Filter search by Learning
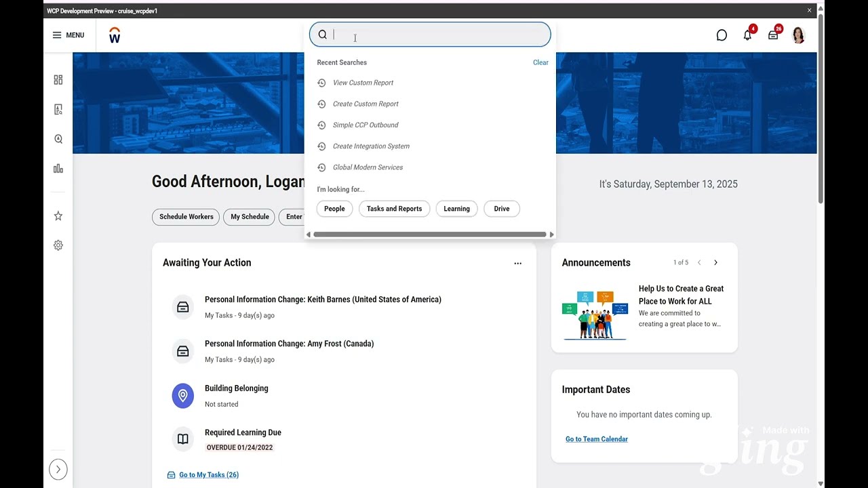 point(456,209)
